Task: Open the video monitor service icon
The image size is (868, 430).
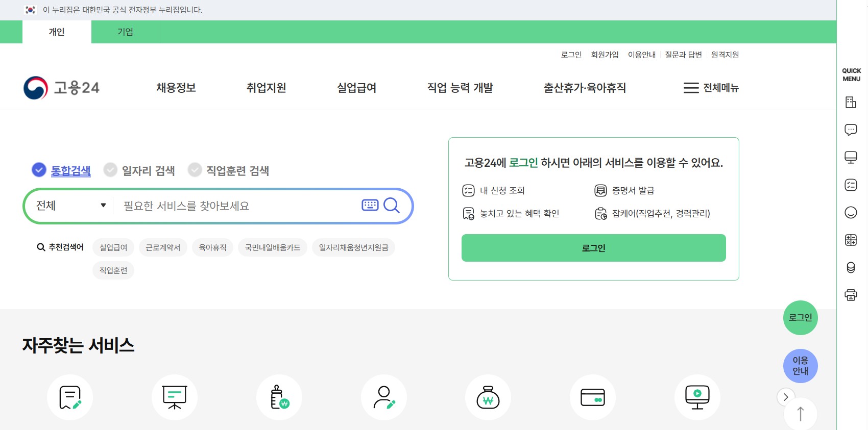Action: pyautogui.click(x=697, y=397)
